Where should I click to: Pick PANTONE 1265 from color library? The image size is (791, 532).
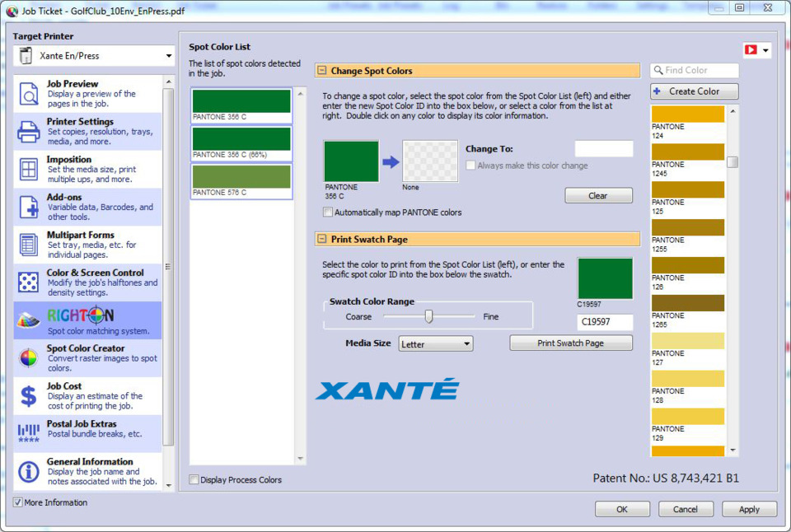click(687, 311)
